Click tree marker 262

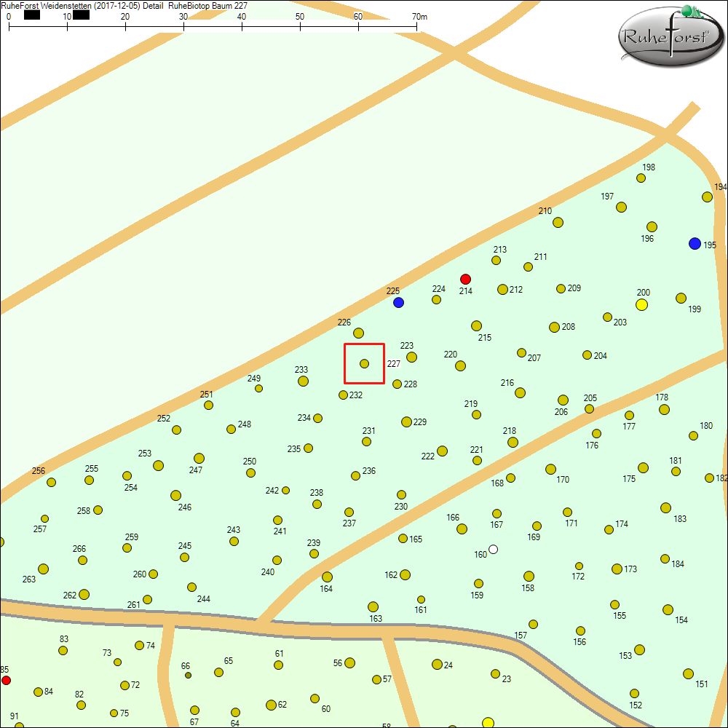click(x=84, y=594)
